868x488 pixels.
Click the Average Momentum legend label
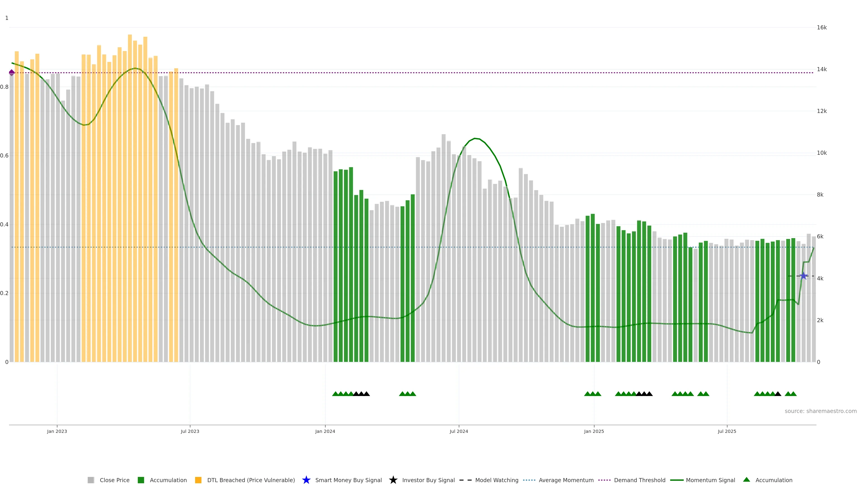[566, 480]
